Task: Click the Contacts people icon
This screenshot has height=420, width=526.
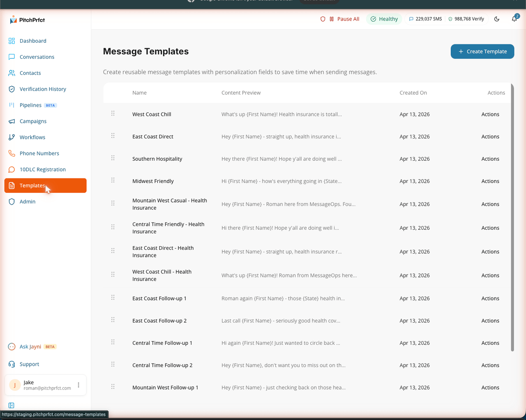Action: click(x=12, y=73)
